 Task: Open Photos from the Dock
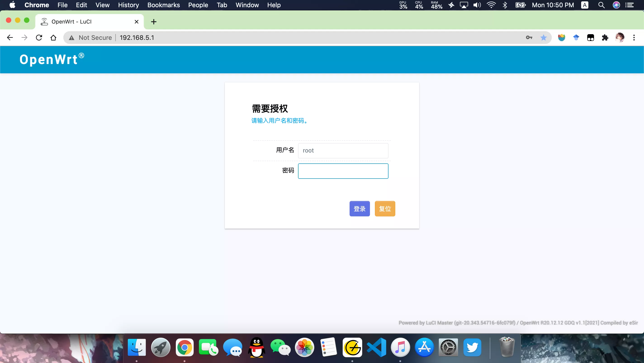pos(305,347)
